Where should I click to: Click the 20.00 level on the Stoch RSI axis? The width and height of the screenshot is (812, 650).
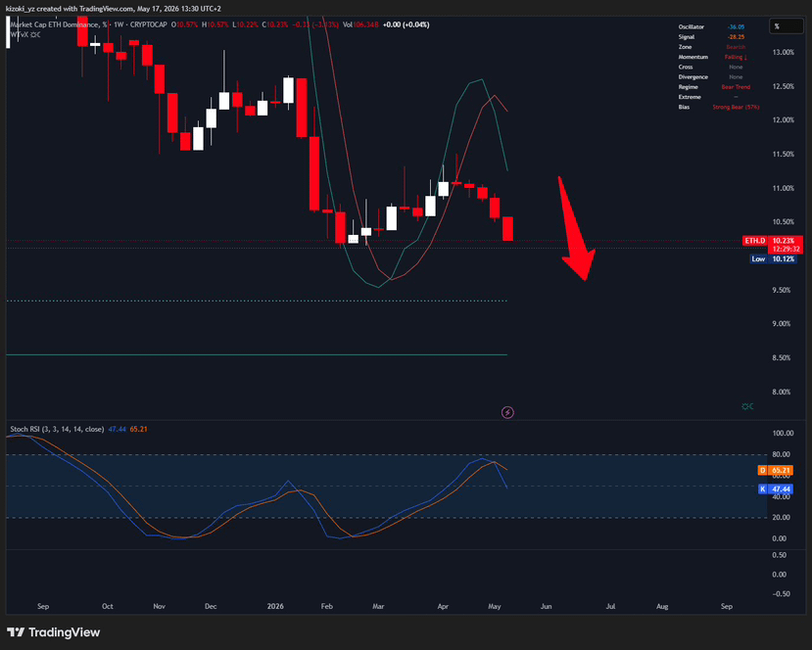[x=781, y=518]
